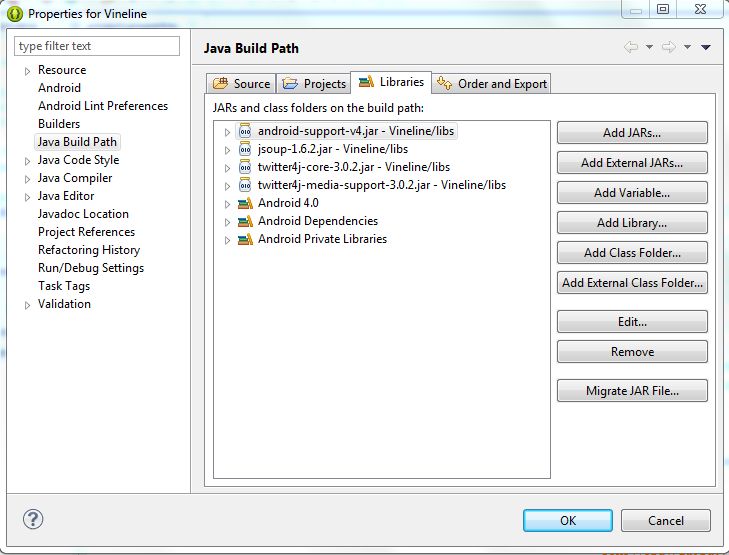Select twitter4j-core-3.0.2.jar - Vineline/libs text
729x555 pixels.
click(354, 167)
